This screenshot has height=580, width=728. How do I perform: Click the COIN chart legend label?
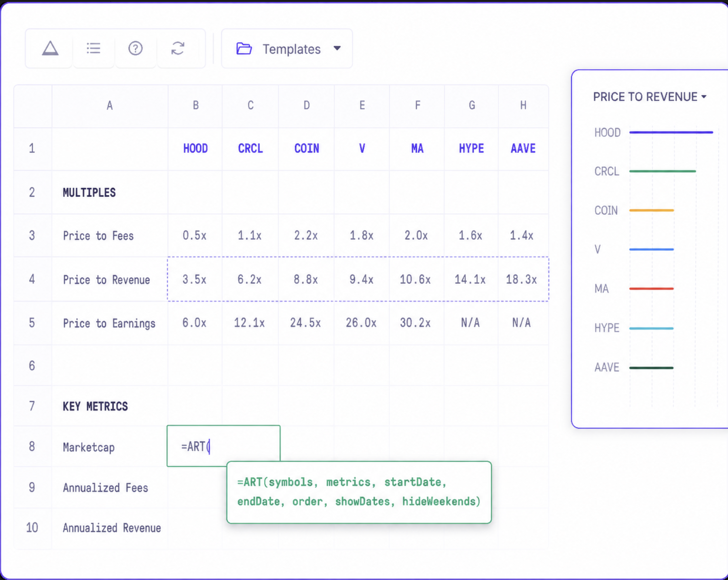606,211
